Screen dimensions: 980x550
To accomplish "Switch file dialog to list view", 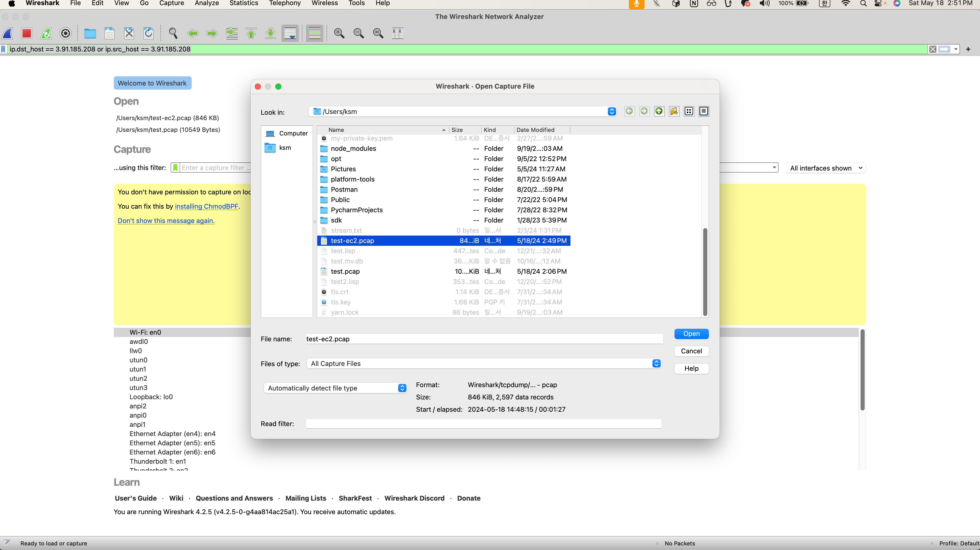I will coord(689,111).
